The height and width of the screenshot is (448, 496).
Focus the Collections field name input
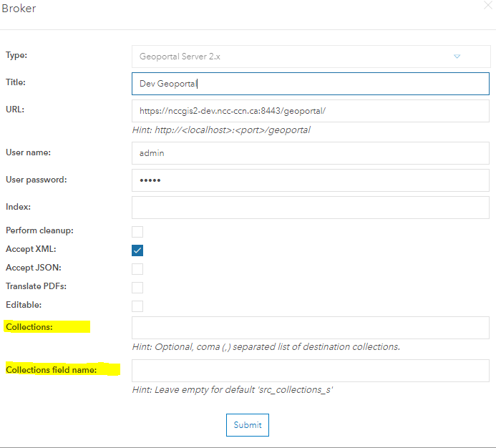click(x=311, y=371)
